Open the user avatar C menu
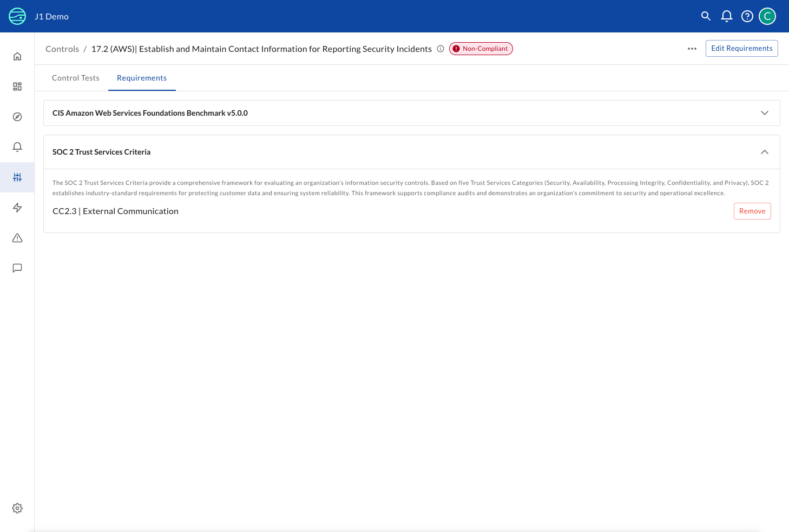Screen dimensions: 789x532 (767, 16)
